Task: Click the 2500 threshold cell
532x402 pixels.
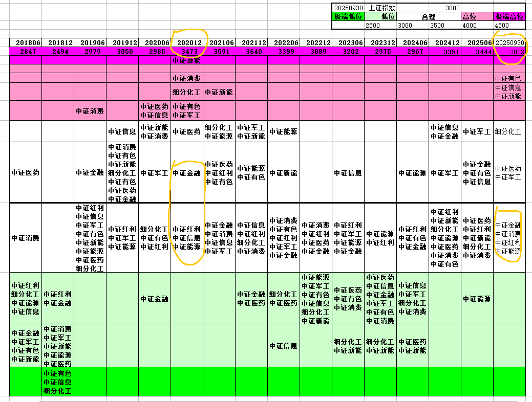Action: point(380,26)
